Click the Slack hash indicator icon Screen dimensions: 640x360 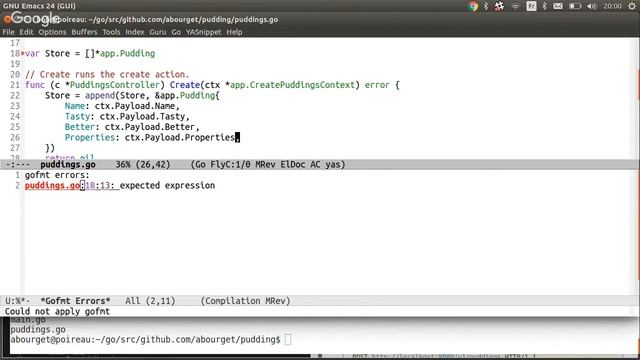[499, 6]
